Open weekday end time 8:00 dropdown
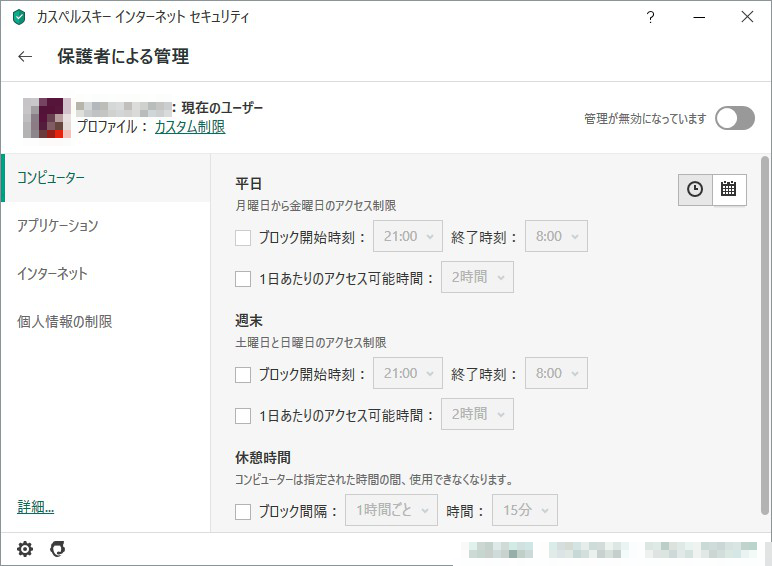Image resolution: width=772 pixels, height=566 pixels. click(556, 236)
